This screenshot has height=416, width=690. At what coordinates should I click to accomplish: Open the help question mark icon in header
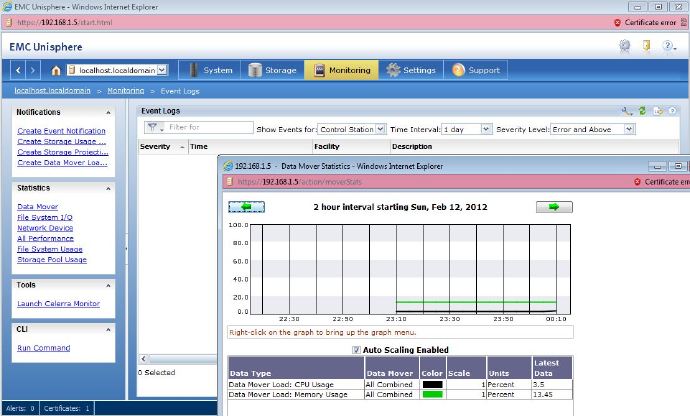pos(668,46)
